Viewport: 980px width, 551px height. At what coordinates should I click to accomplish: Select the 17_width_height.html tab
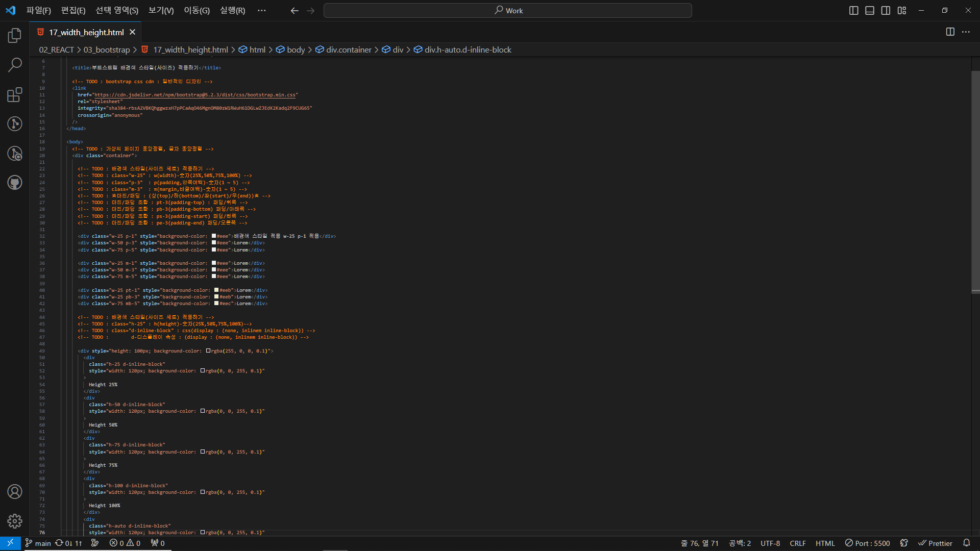(x=86, y=32)
